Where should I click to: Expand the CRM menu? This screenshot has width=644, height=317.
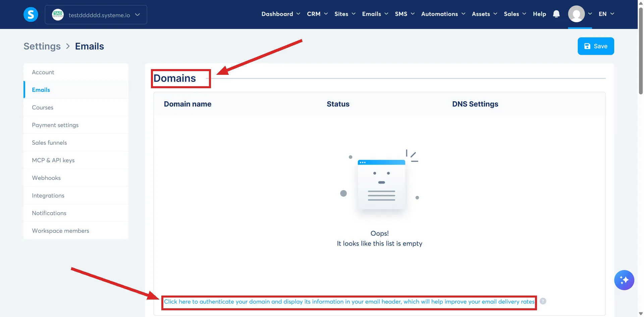click(317, 14)
